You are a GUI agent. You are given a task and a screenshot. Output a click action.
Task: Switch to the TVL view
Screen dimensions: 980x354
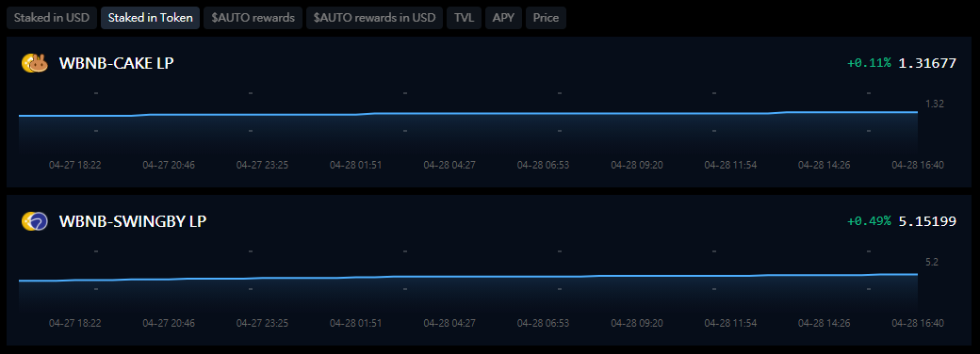tap(464, 18)
